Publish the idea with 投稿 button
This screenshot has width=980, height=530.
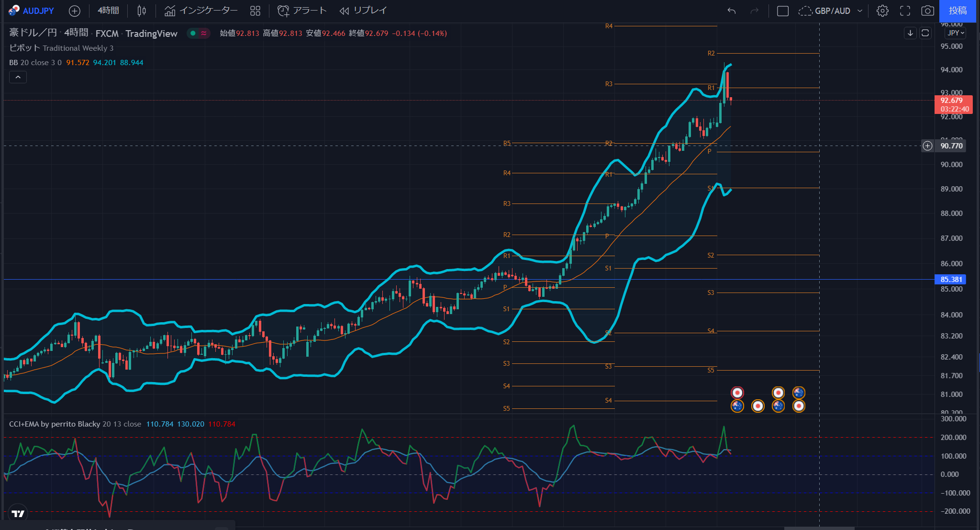click(958, 11)
